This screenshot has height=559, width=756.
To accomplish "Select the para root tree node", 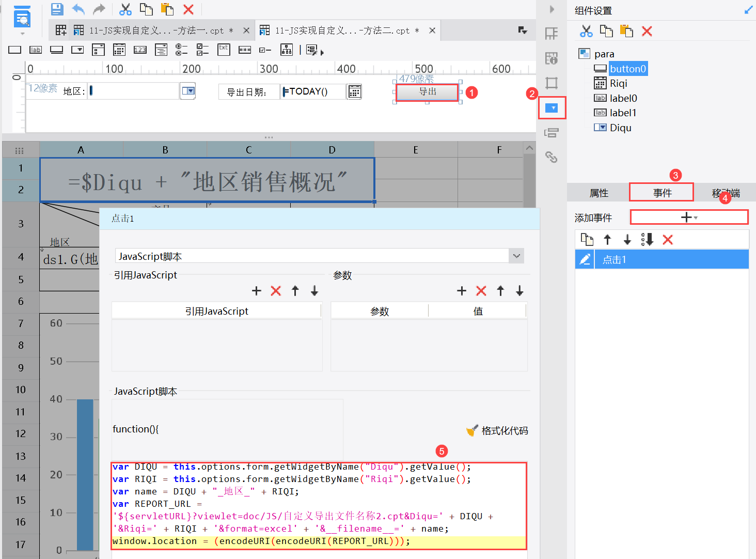I will point(604,54).
